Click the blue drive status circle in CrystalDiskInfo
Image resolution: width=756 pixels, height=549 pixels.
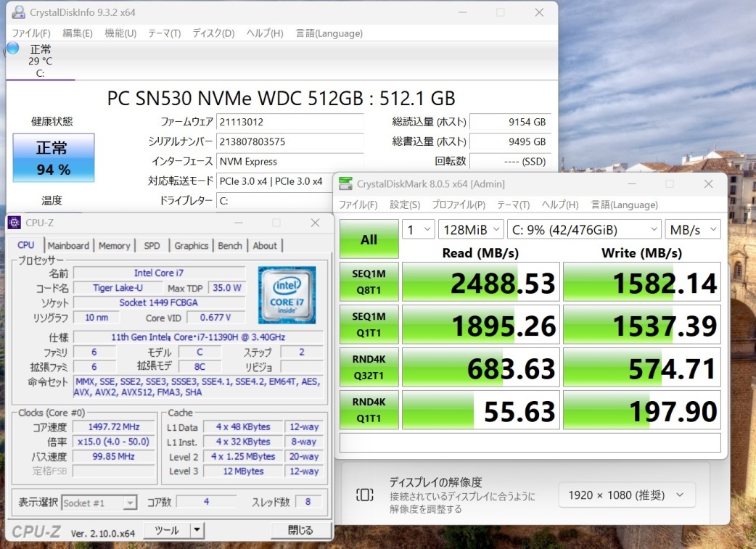coord(12,48)
